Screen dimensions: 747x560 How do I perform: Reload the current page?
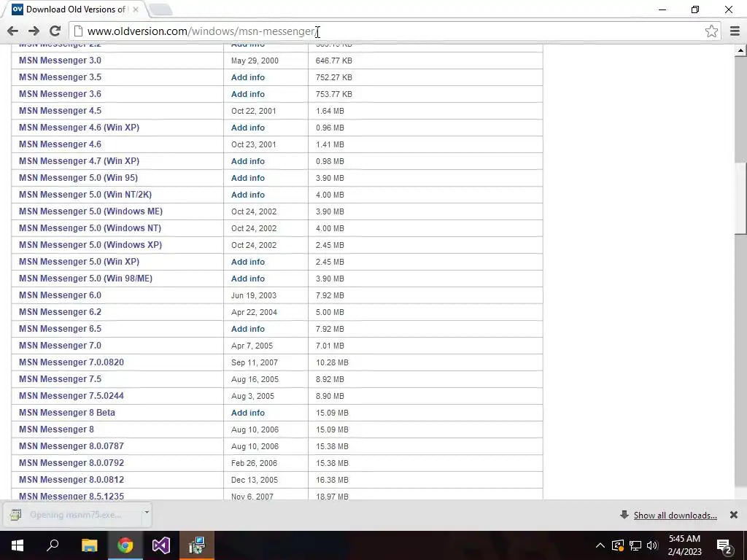click(x=55, y=31)
